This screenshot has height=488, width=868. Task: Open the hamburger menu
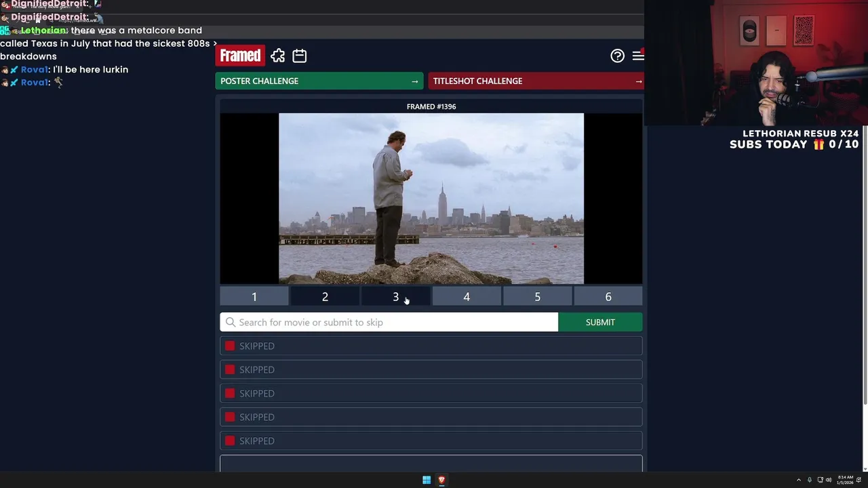pyautogui.click(x=638, y=56)
